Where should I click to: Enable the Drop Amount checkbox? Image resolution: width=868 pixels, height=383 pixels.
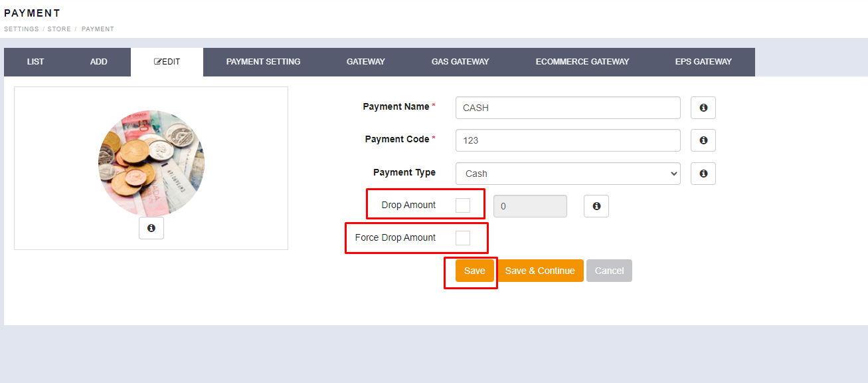point(463,205)
